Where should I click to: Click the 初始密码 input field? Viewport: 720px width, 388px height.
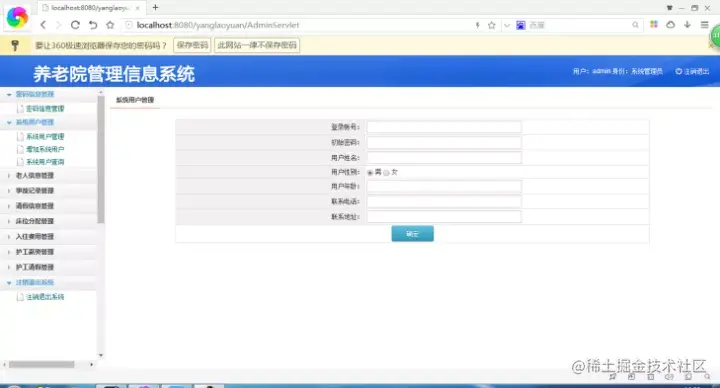(x=444, y=142)
